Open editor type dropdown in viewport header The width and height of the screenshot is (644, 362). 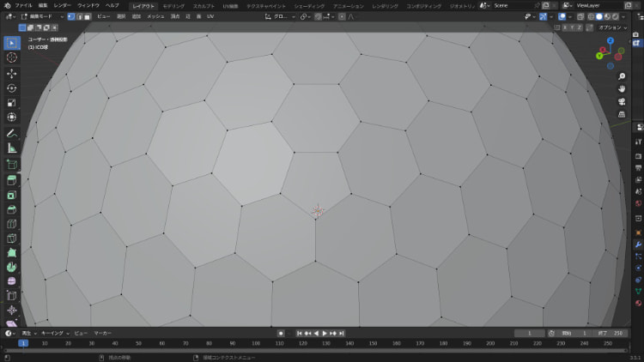click(10, 16)
